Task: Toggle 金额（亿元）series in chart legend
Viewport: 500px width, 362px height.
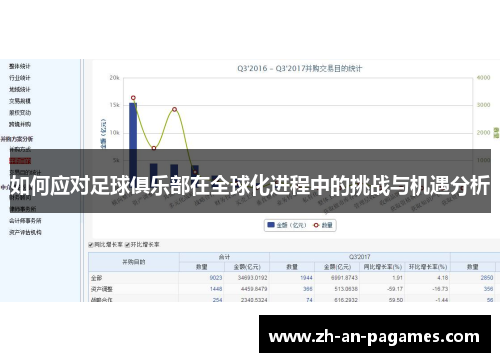Action: (x=287, y=225)
